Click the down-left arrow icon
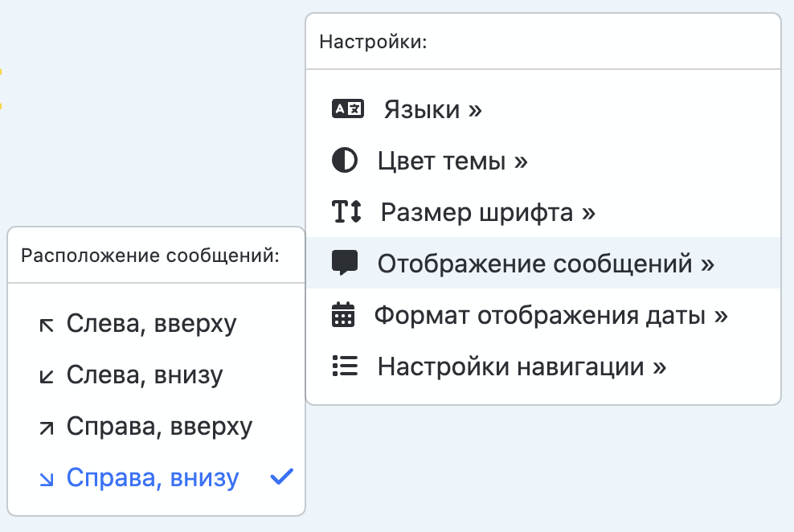 (47, 376)
